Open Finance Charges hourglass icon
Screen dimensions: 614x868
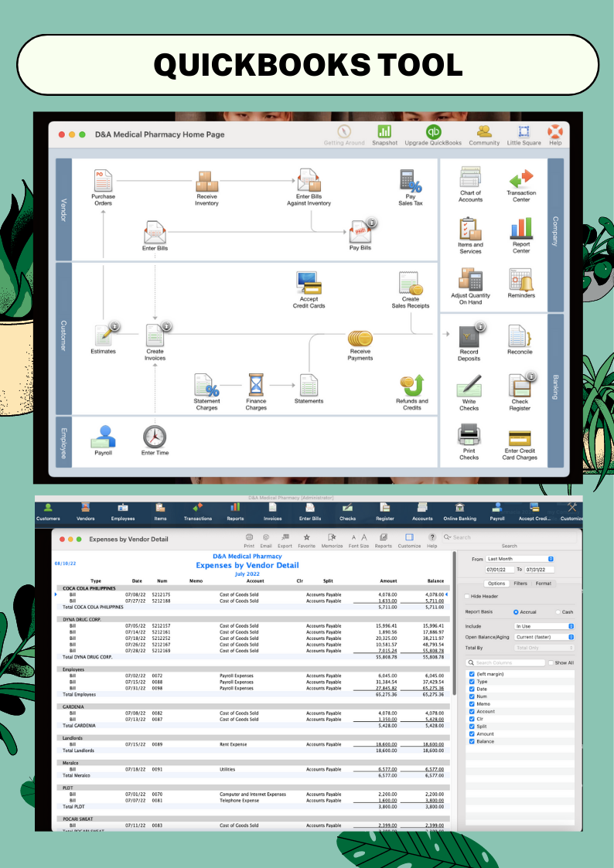click(256, 385)
